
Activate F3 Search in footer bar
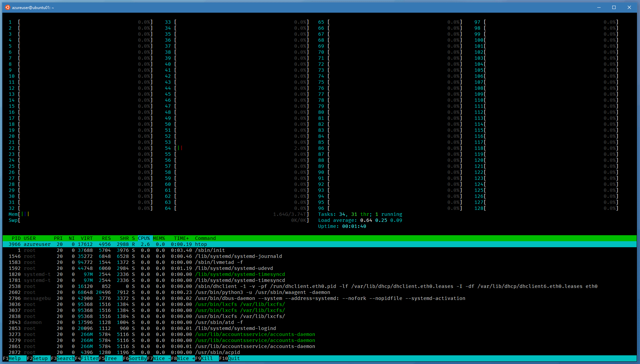point(63,358)
